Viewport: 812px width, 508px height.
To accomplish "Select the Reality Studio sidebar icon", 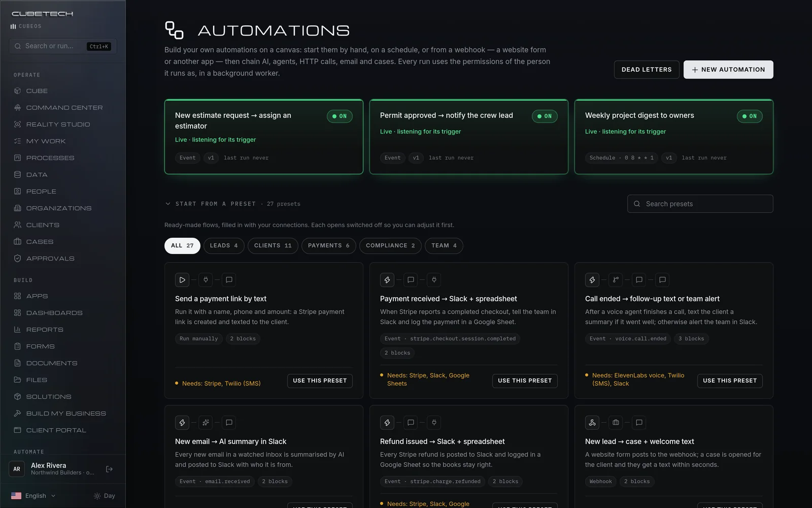I will [18, 124].
